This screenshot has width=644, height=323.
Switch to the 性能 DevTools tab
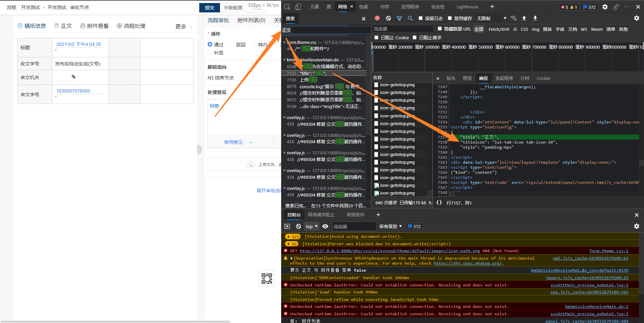coord(364,7)
